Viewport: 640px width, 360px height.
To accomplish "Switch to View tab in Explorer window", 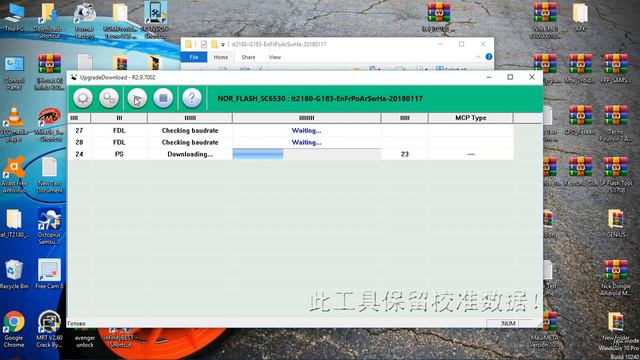I will (x=275, y=57).
